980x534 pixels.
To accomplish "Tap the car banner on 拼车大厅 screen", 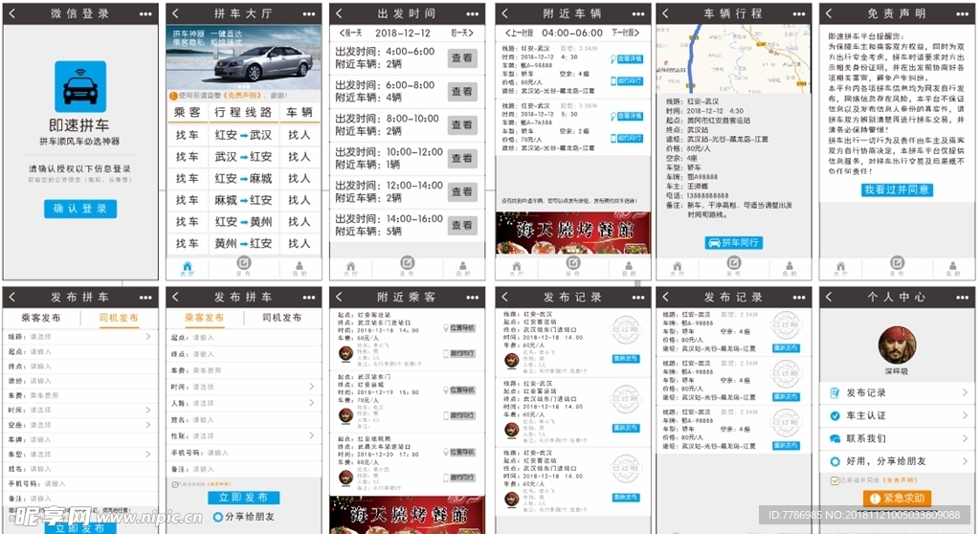I will tap(244, 57).
